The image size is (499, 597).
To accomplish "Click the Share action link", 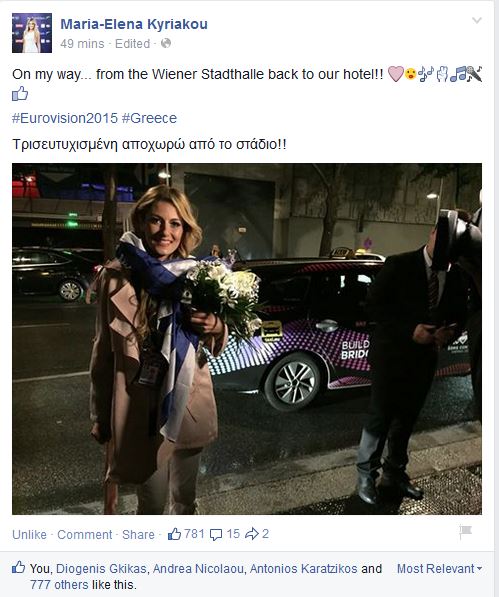I will pos(138,535).
